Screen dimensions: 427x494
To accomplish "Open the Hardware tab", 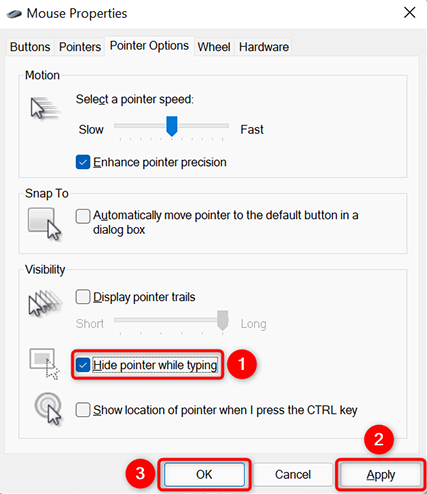I will [264, 47].
